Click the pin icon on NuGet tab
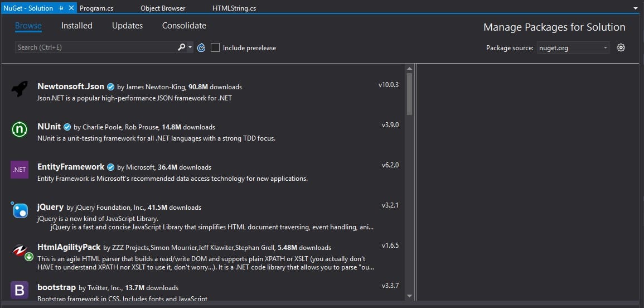 tap(61, 8)
